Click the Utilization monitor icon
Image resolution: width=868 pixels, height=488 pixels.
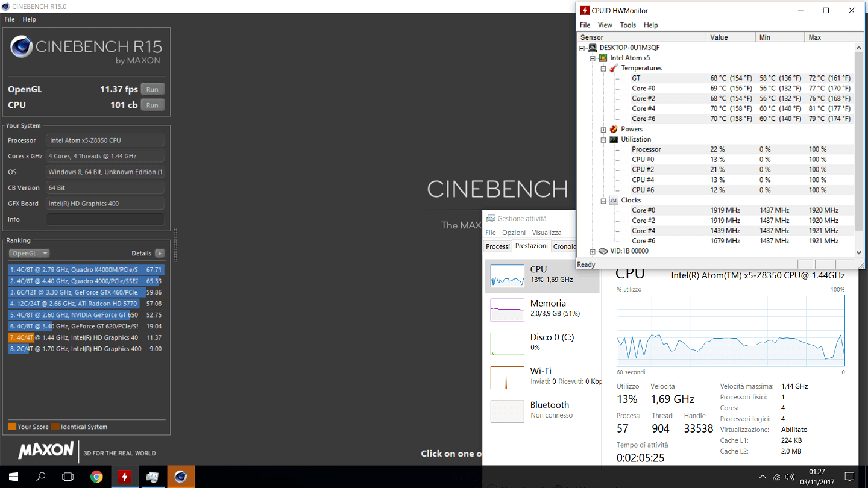[614, 139]
